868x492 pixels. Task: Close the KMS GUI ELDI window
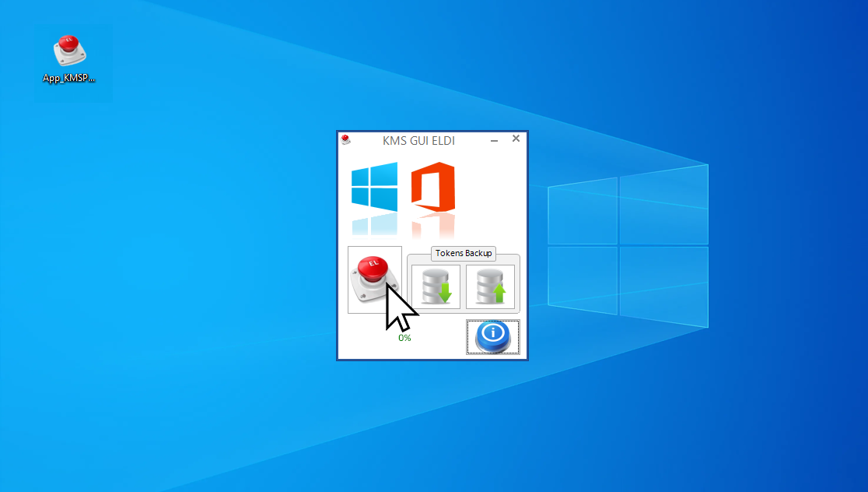coord(516,139)
